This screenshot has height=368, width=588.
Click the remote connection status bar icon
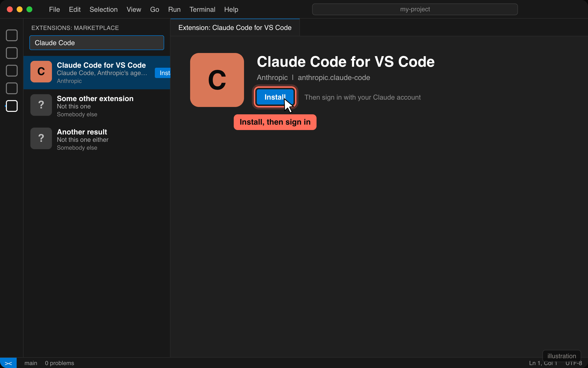(x=8, y=363)
